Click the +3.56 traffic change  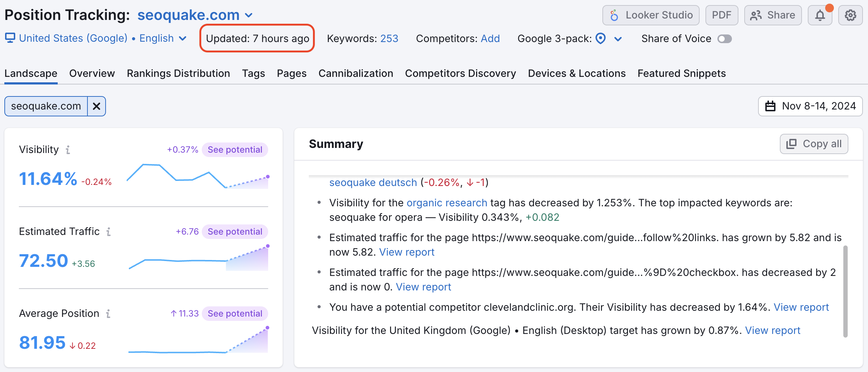tap(83, 264)
